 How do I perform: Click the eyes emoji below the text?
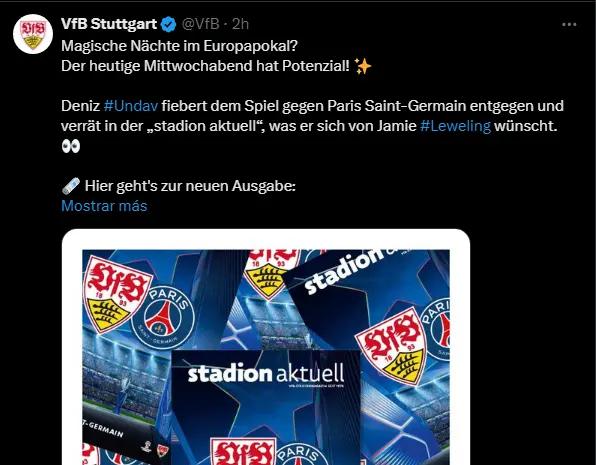coord(71,146)
